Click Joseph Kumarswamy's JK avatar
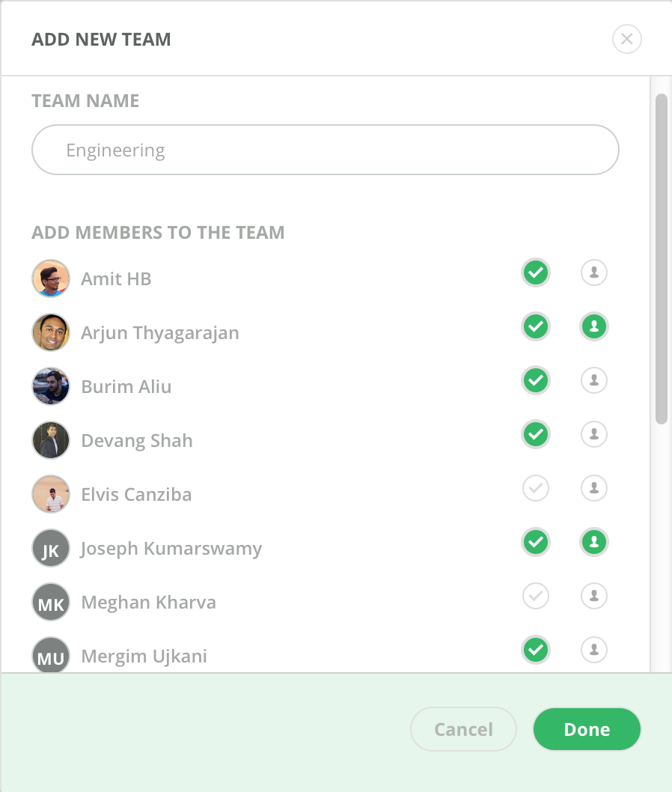 tap(50, 548)
